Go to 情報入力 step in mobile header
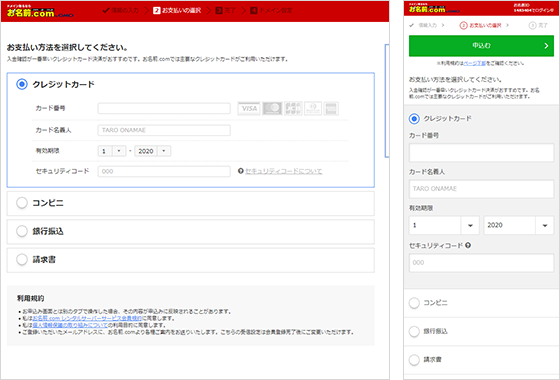Image resolution: width=560 pixels, height=380 pixels. pyautogui.click(x=428, y=25)
